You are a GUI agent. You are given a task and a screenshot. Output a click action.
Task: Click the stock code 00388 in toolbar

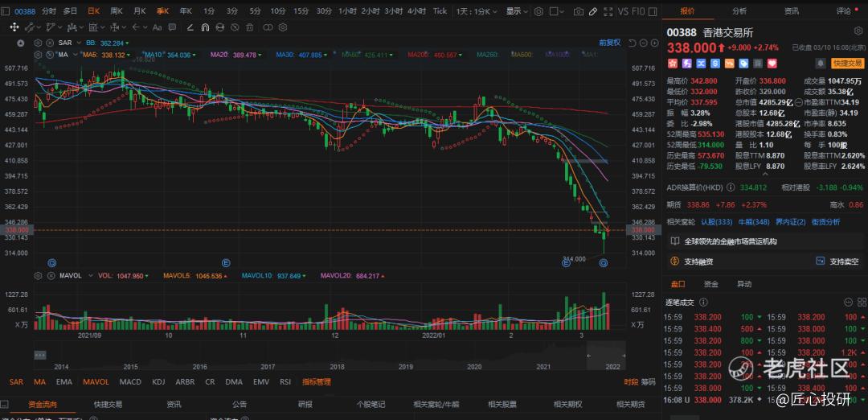pos(25,11)
